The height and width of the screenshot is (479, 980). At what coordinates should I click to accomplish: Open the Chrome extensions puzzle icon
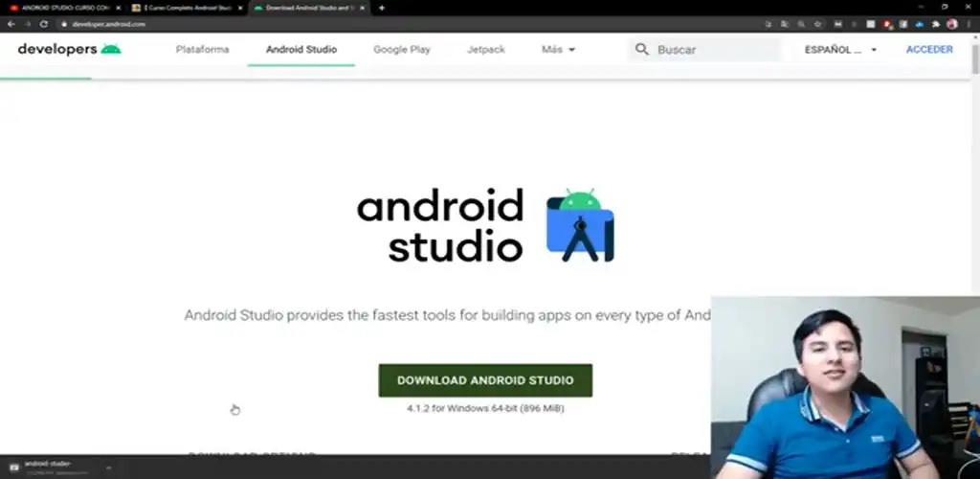tap(936, 24)
